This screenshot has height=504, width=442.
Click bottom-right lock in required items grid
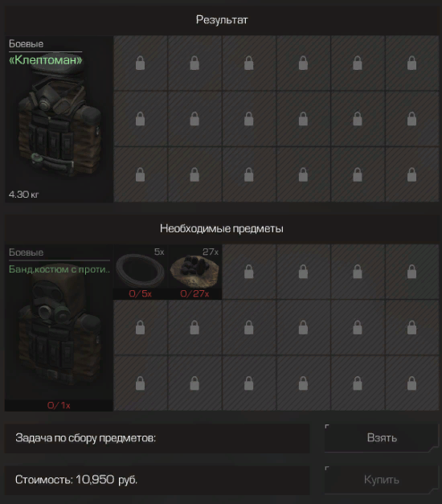pos(411,383)
